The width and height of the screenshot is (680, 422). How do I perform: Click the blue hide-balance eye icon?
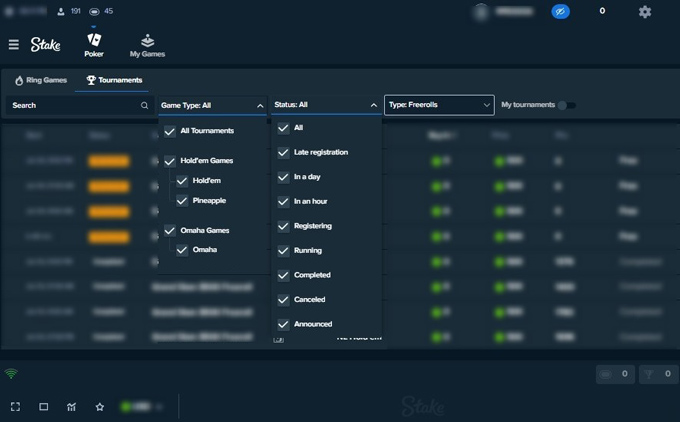tap(560, 12)
